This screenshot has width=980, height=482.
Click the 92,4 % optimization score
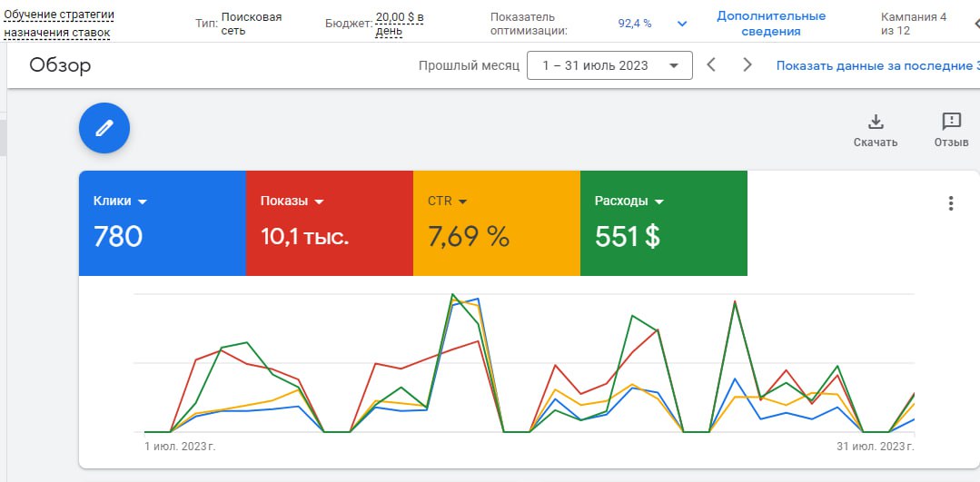coord(635,24)
